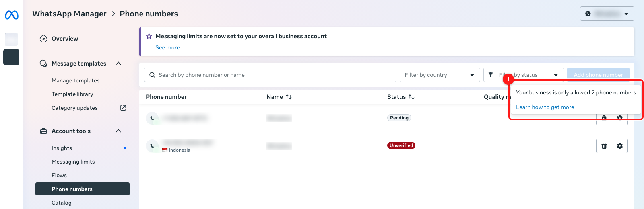
Task: Click the search by phone number field
Action: 270,75
